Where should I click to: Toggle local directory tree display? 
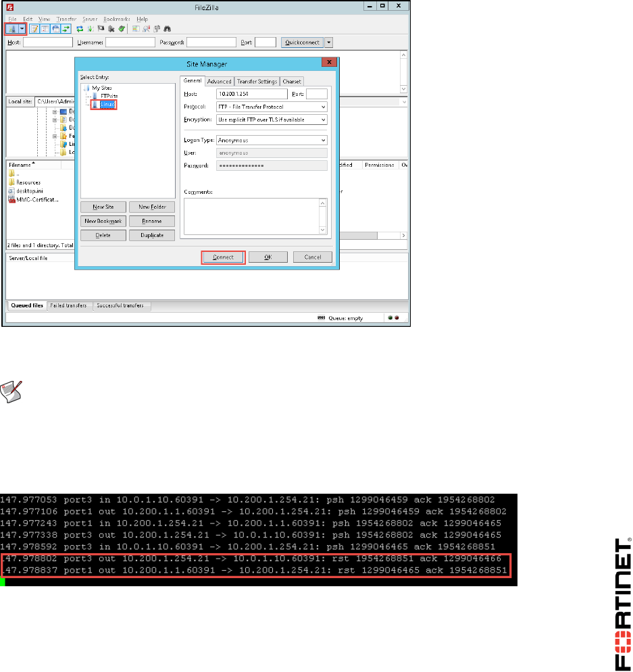coord(45,29)
